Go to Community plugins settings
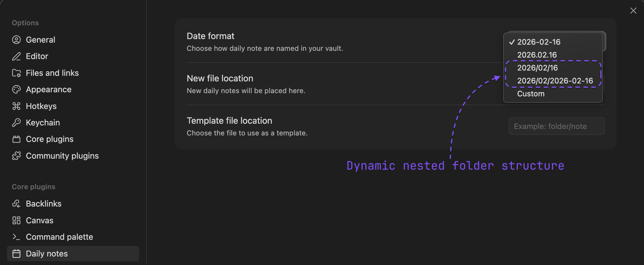 pyautogui.click(x=62, y=156)
